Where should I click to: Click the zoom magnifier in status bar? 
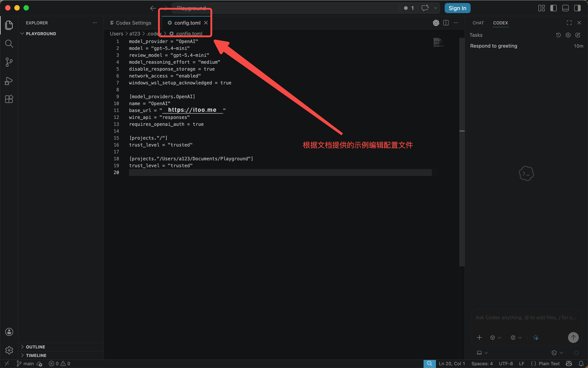point(430,363)
